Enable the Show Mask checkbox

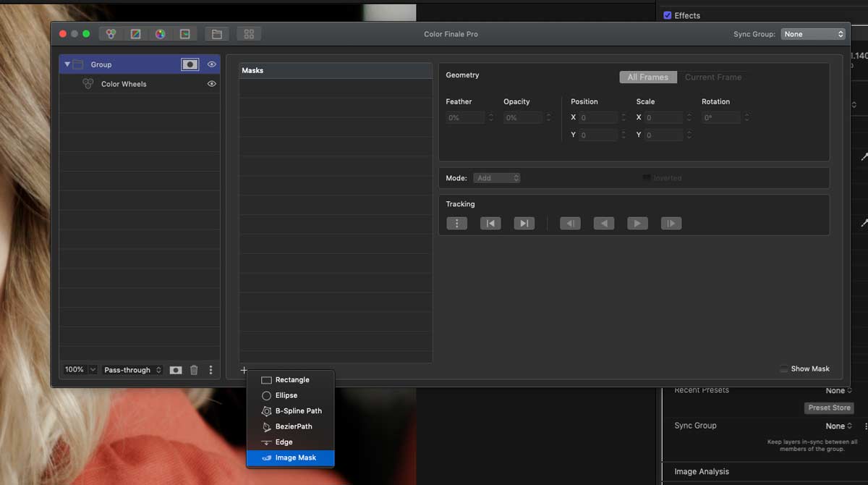point(784,369)
